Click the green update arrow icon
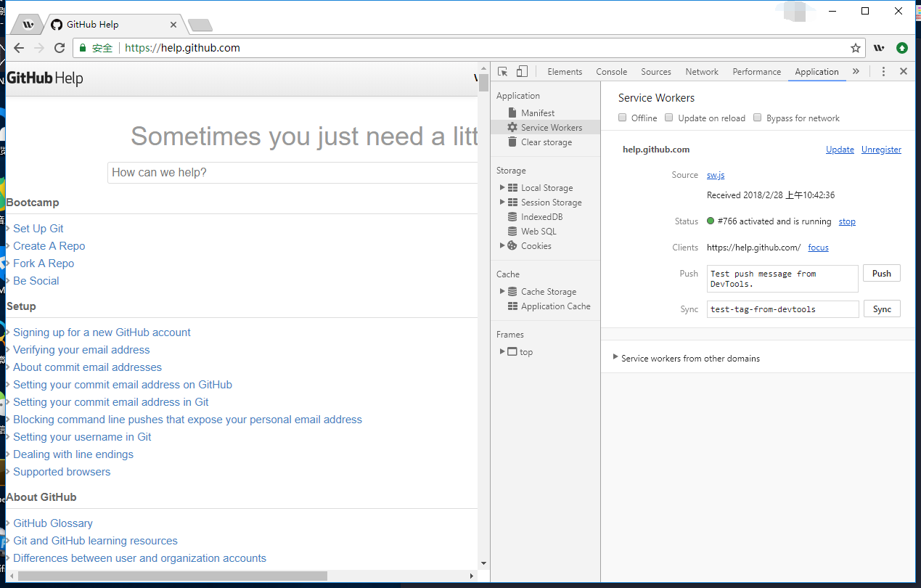 tap(902, 48)
